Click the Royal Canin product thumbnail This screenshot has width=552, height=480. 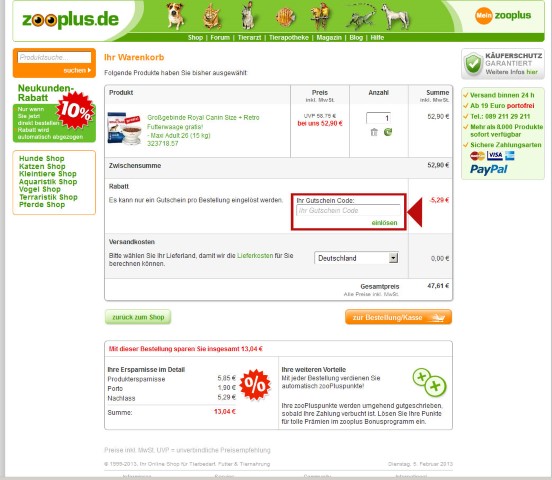click(x=124, y=129)
